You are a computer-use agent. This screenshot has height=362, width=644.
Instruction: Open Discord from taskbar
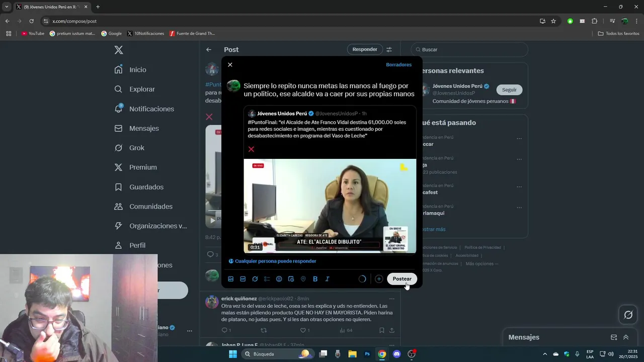tap(396, 354)
